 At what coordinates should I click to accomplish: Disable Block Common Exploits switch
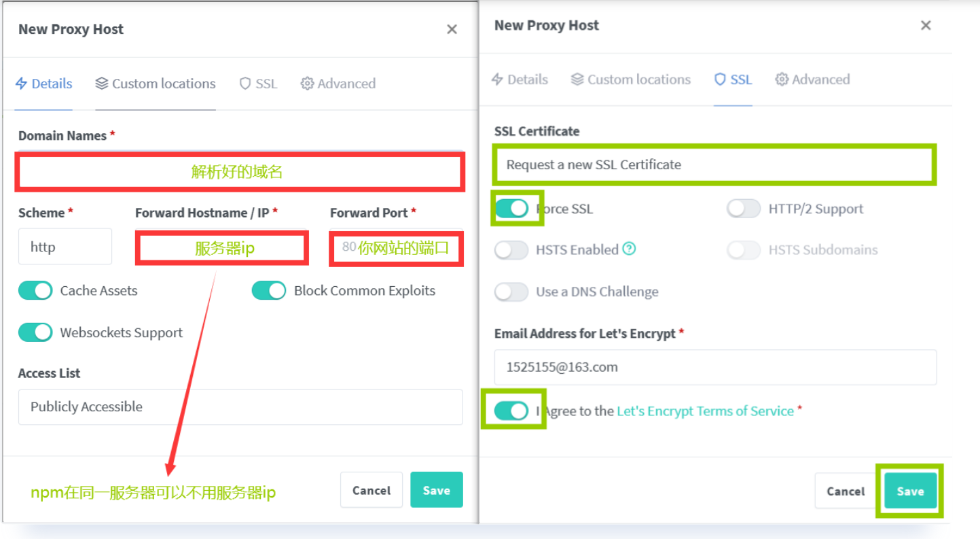(269, 291)
